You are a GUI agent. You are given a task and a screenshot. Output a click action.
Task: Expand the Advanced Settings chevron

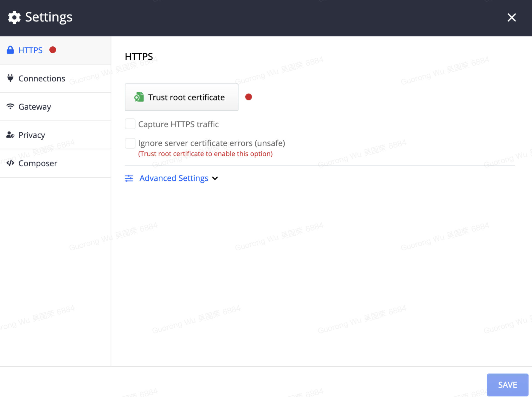[215, 178]
